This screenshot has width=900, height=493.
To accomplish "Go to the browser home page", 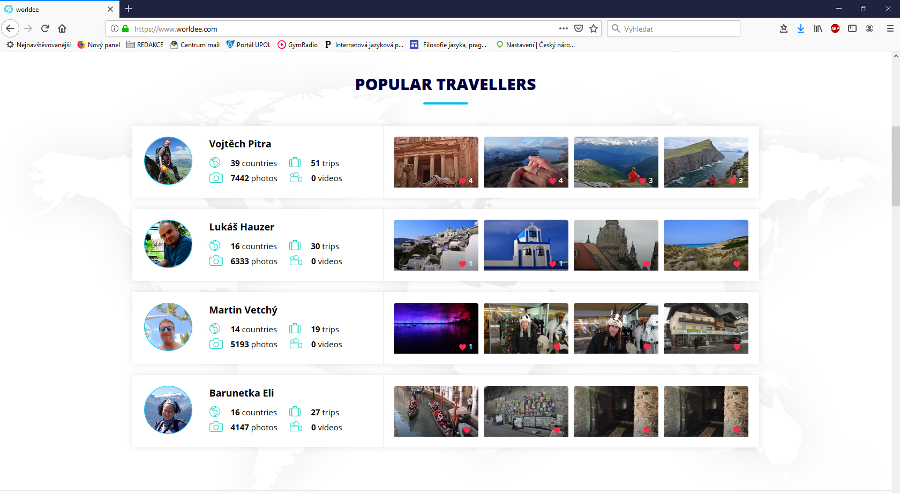I will click(62, 29).
